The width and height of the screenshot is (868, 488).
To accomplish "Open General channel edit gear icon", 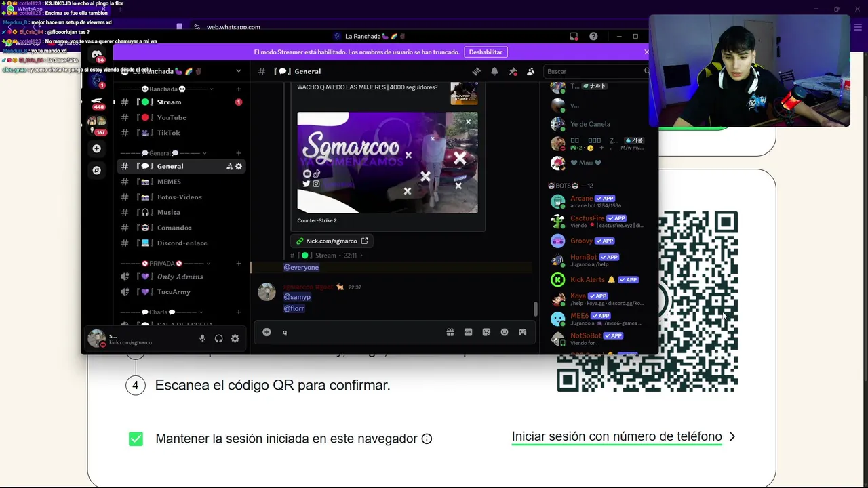I will (239, 166).
